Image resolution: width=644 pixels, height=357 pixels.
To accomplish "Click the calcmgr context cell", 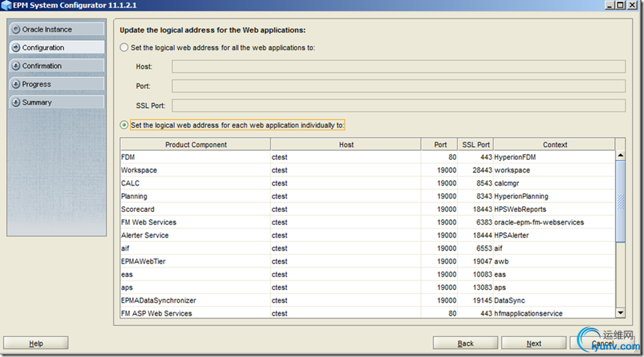I will [554, 183].
